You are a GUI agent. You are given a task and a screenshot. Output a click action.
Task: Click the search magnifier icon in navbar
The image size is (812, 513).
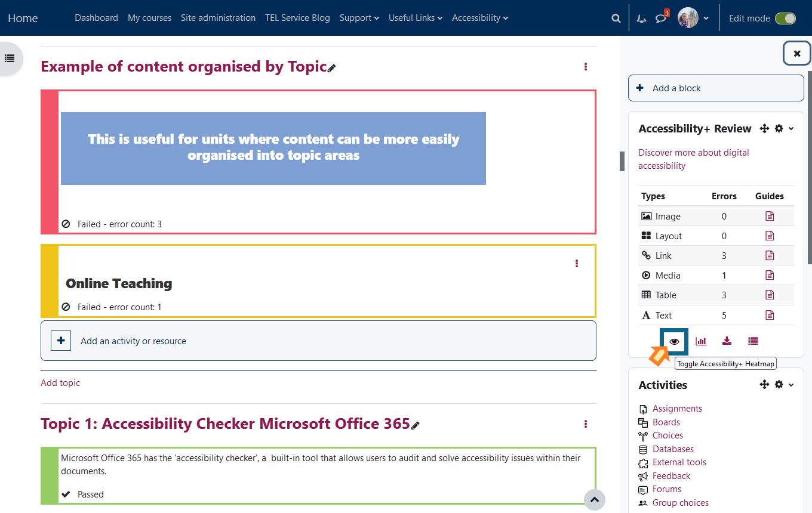click(x=616, y=18)
